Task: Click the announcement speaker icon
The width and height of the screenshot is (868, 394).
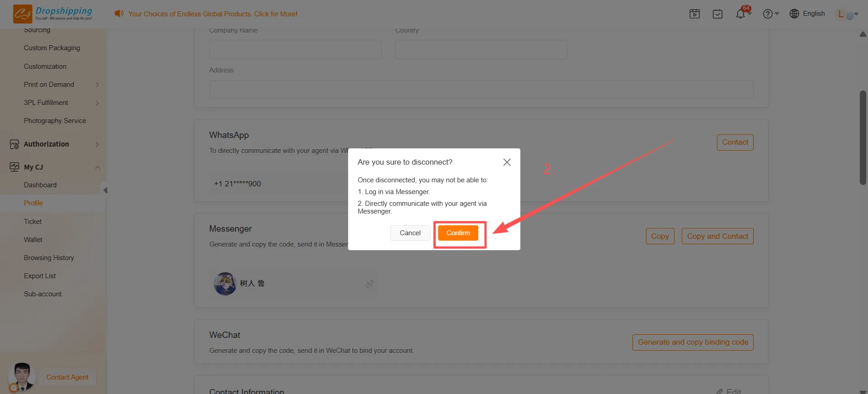Action: [x=119, y=14]
